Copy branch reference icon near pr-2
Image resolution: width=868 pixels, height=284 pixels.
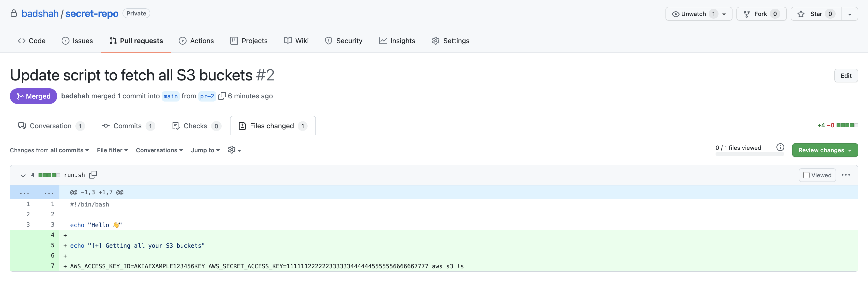[x=222, y=96]
